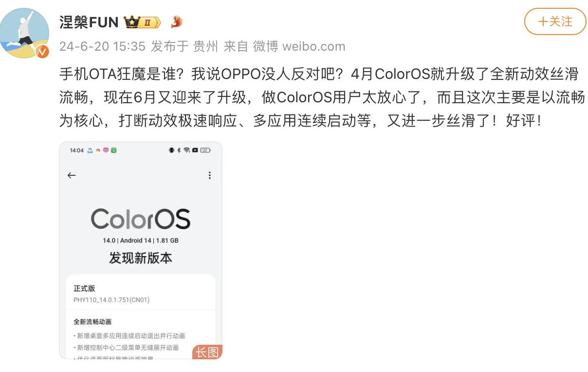
Task: Click the 正式版 label in the screenshot
Action: click(x=84, y=288)
